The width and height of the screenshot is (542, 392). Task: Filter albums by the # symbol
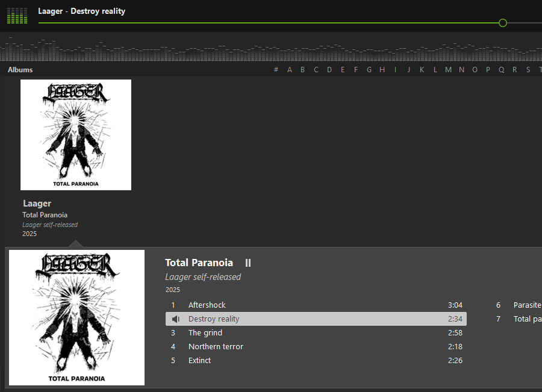[x=276, y=70]
